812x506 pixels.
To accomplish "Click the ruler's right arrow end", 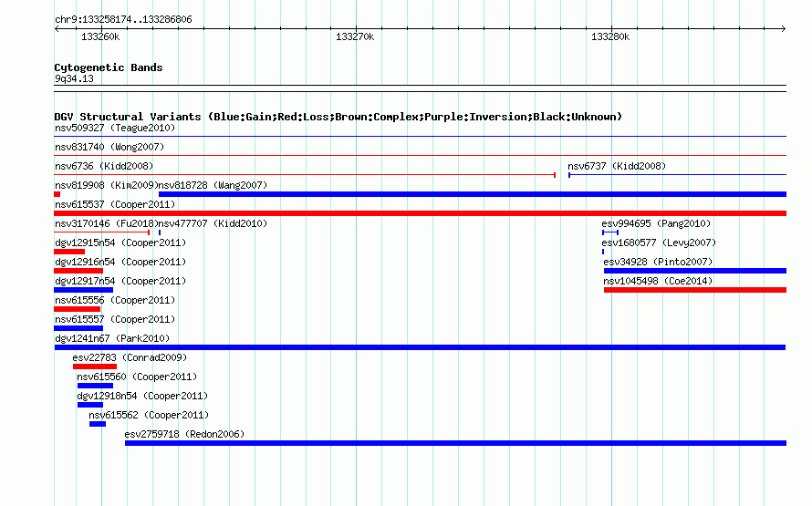I will click(x=784, y=29).
